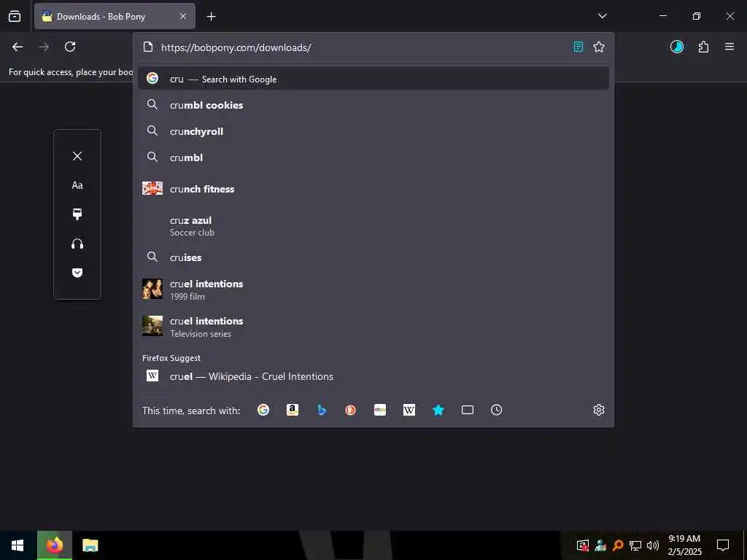This screenshot has height=560, width=747.
Task: Search bookmarks using the star shortcut
Action: point(438,410)
